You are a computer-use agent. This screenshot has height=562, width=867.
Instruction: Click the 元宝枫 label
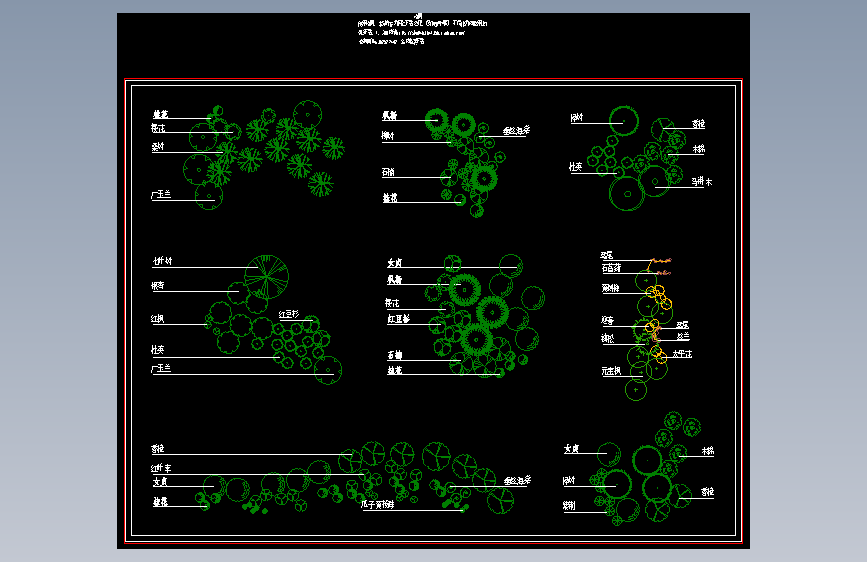click(611, 371)
